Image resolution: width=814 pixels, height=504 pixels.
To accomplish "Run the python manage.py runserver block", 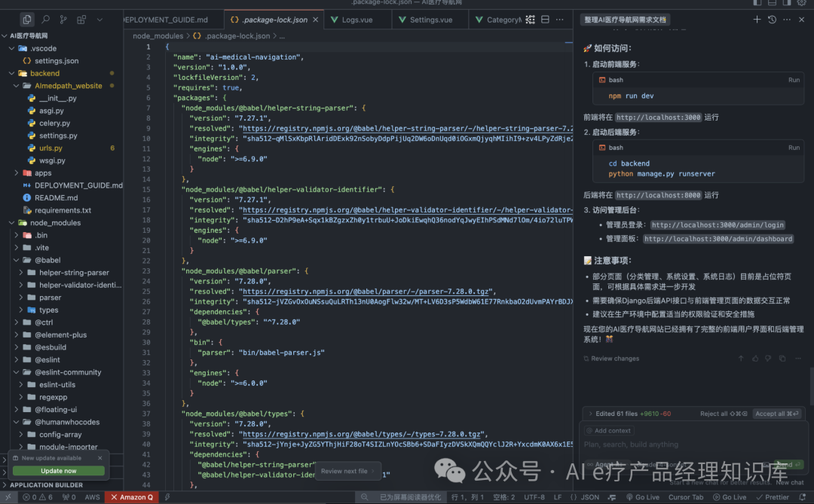I will pos(794,148).
